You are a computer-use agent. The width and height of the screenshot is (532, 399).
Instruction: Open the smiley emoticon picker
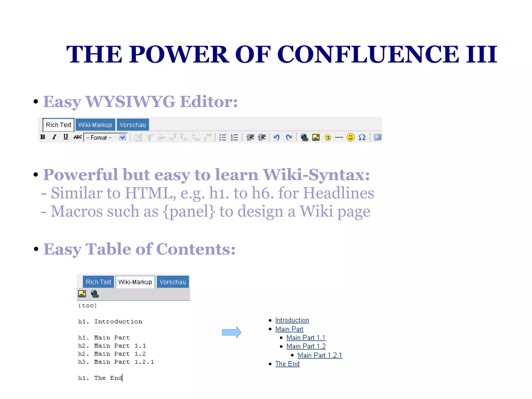351,137
